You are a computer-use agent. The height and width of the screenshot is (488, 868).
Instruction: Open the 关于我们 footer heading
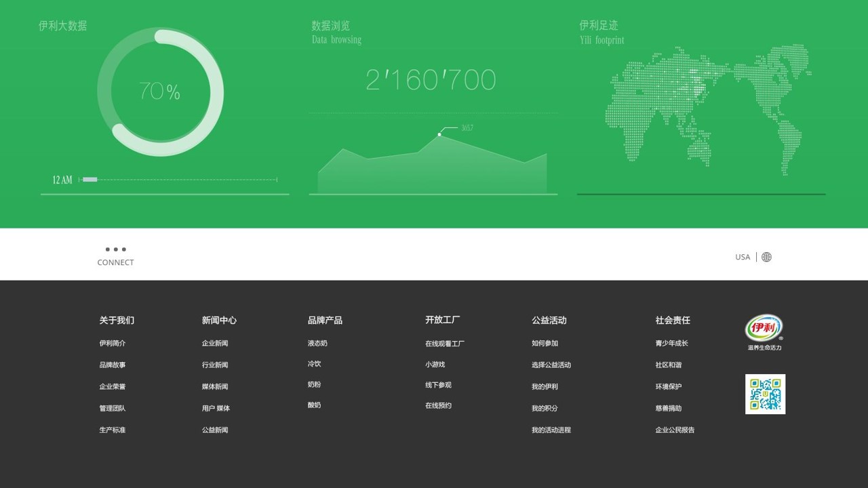[x=117, y=320]
